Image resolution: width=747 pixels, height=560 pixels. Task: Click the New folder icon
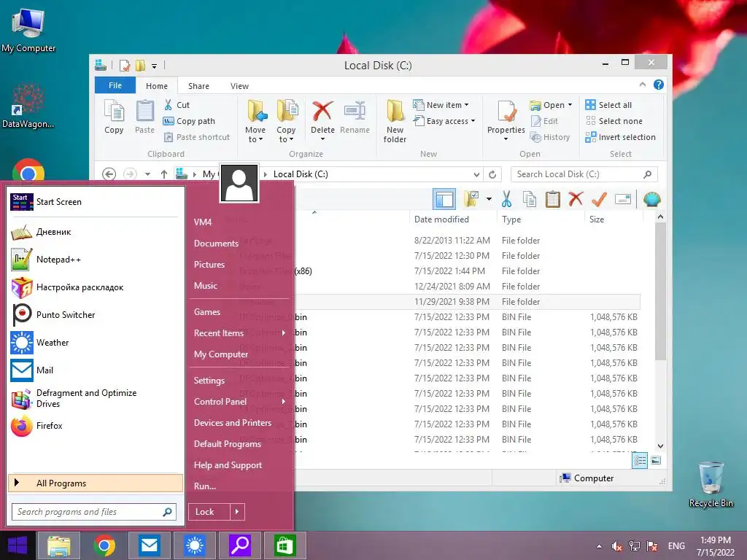(x=395, y=112)
